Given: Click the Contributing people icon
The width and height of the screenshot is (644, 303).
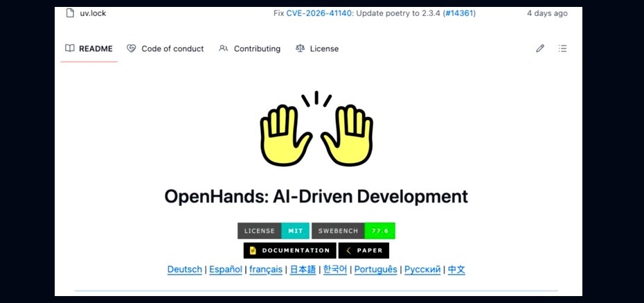Looking at the screenshot, I should 224,48.
